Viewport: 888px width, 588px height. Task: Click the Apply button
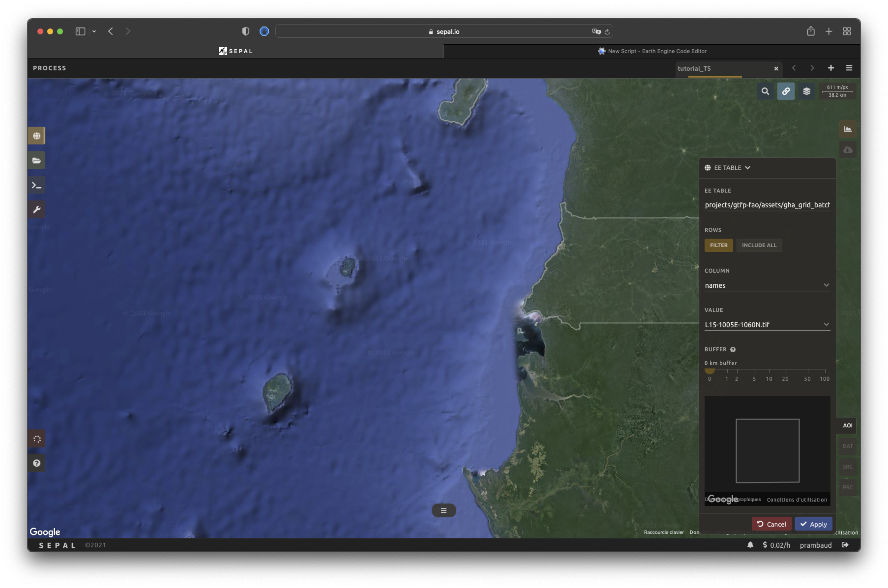point(813,524)
